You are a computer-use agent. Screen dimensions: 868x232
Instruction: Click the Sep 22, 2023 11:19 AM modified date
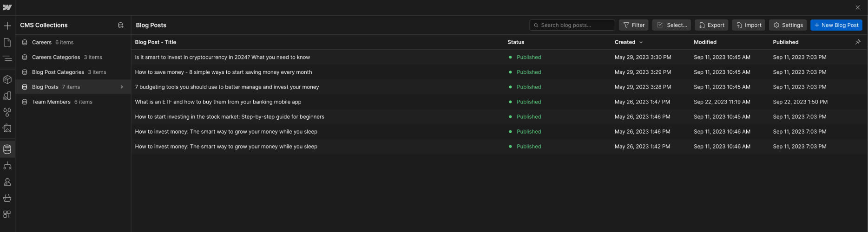[x=722, y=102]
